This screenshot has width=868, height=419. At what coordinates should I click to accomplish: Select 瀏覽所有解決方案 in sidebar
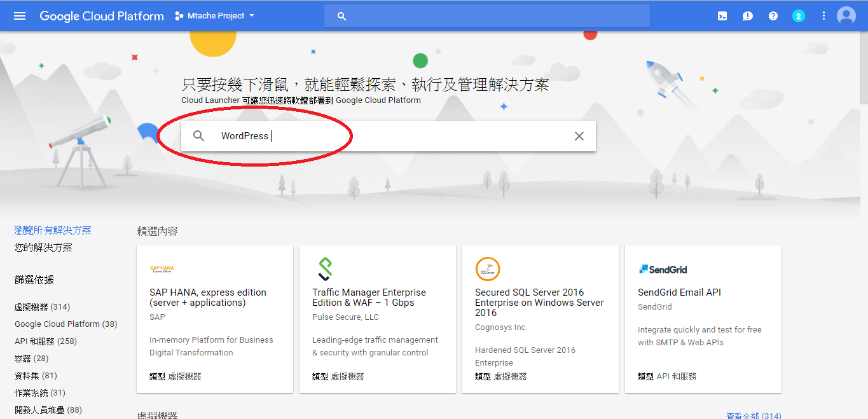[53, 230]
